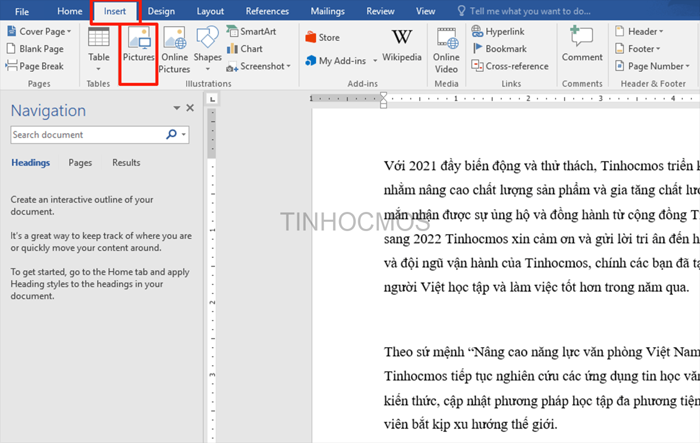Click the line "người Việt học tập và làm việc"
Screen dimensions: 700x443
536,287
